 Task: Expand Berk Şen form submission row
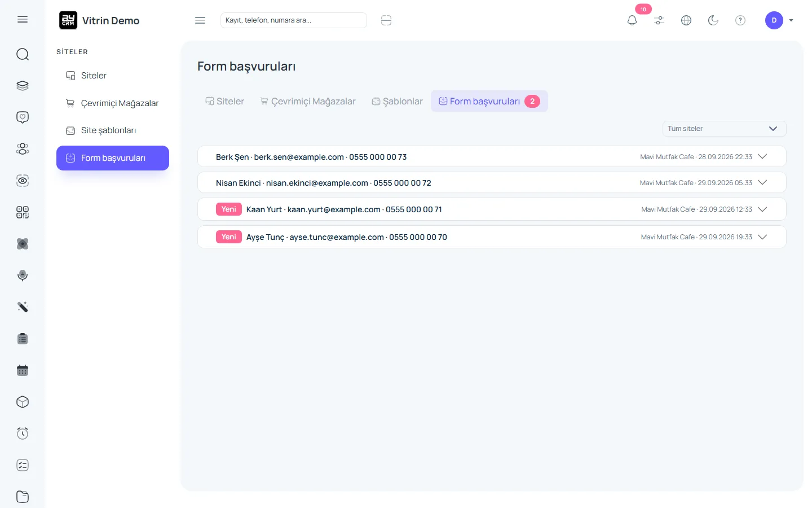pos(492,157)
